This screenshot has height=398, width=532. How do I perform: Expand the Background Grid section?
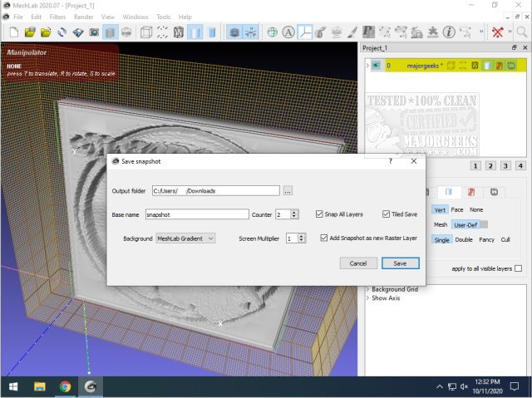368,289
